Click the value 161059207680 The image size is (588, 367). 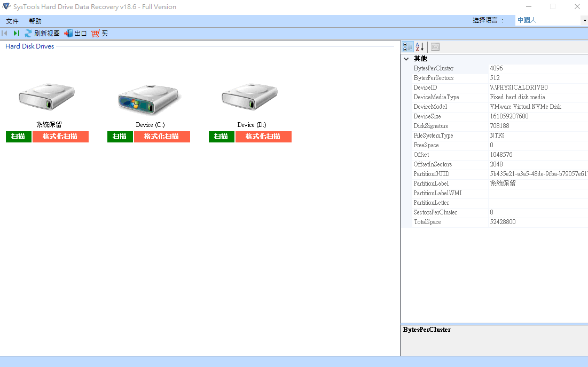(x=509, y=116)
